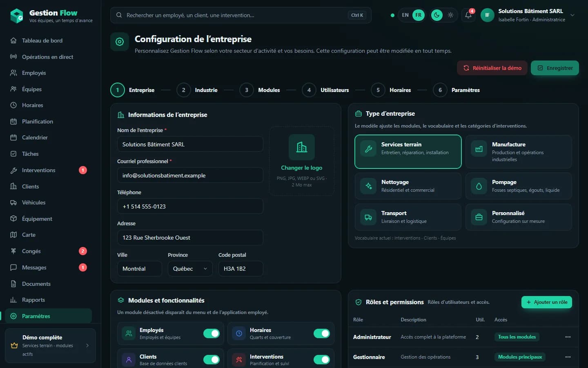Image resolution: width=588 pixels, height=368 pixels.
Task: Go to step 2 Industrie
Action: tap(197, 90)
